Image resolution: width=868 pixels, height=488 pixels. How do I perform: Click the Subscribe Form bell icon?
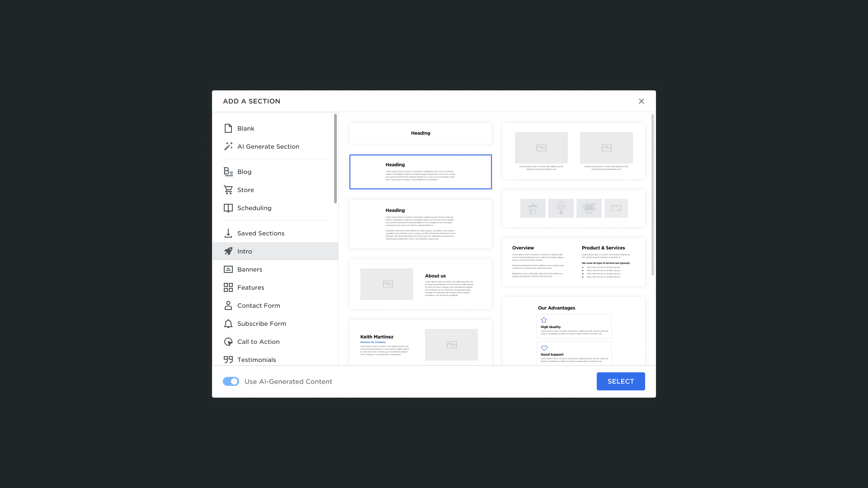(x=228, y=324)
